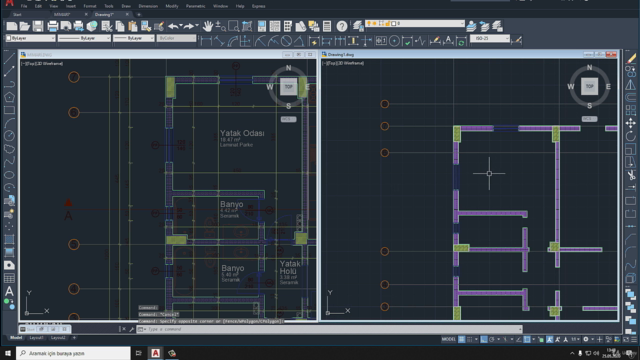Viewport: 640px width, 360px height.
Task: Click the Redo arrow
Action: [x=188, y=27]
